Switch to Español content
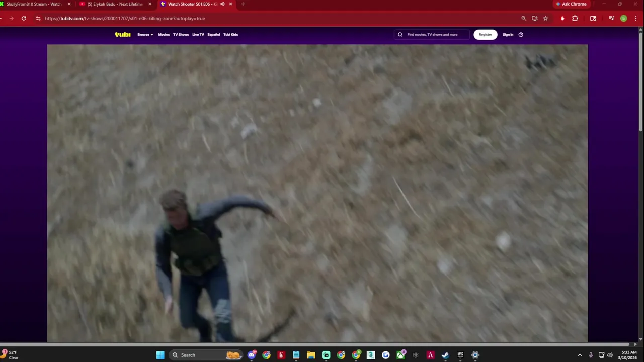Viewport: 644px width, 362px height. [214, 34]
